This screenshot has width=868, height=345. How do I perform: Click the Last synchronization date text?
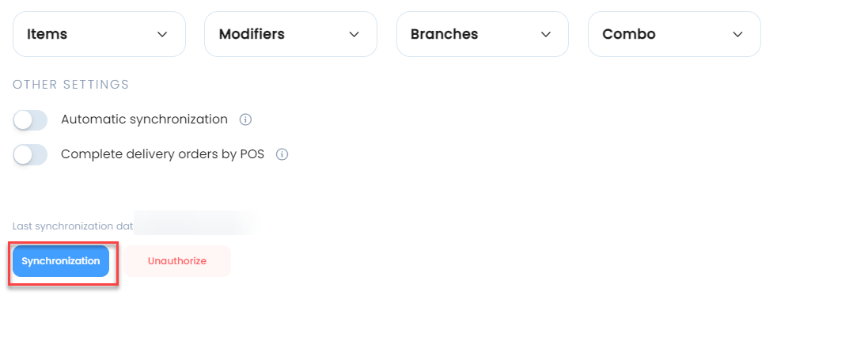[73, 226]
